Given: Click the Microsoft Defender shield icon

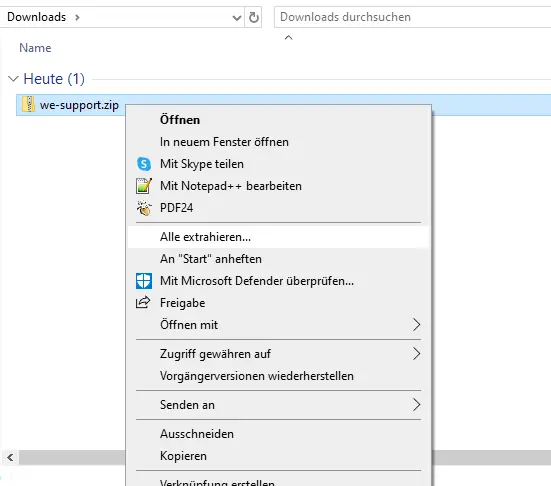Looking at the screenshot, I should 144,281.
